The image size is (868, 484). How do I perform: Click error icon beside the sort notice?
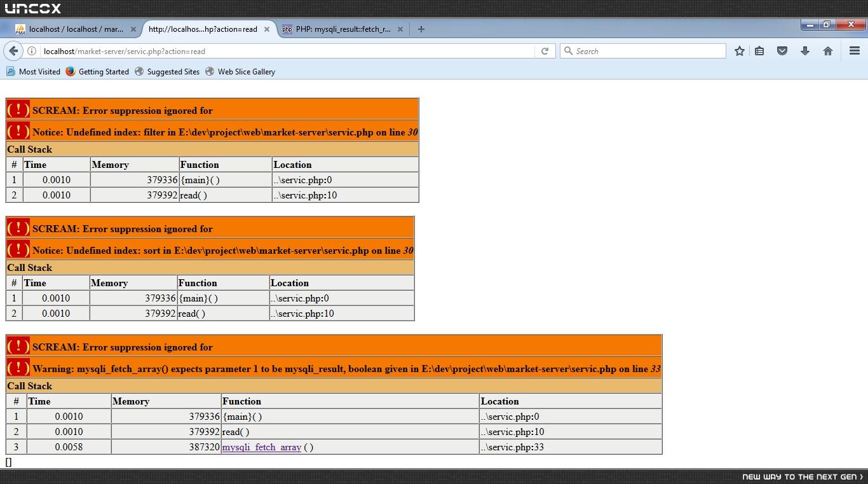[x=18, y=249]
